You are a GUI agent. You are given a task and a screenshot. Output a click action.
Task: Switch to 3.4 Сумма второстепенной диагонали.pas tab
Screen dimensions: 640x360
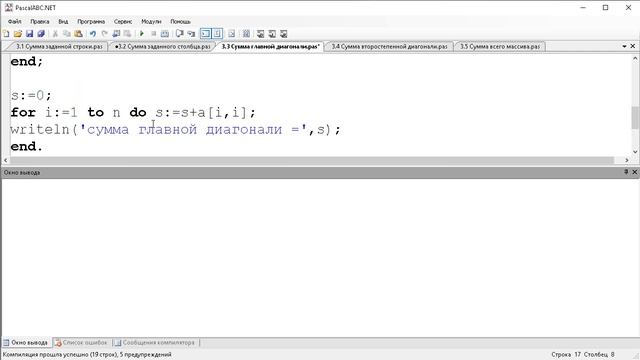(x=389, y=47)
